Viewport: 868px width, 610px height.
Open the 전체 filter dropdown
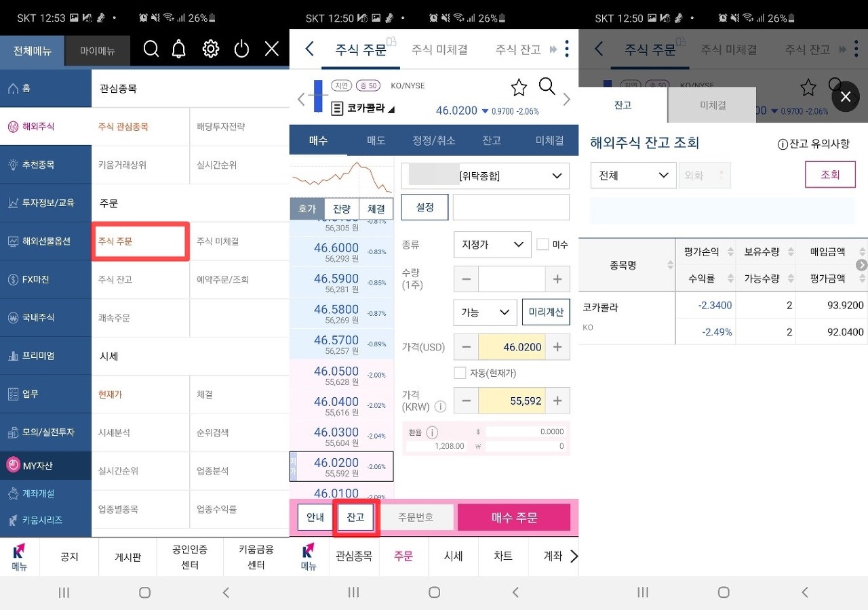tap(633, 175)
